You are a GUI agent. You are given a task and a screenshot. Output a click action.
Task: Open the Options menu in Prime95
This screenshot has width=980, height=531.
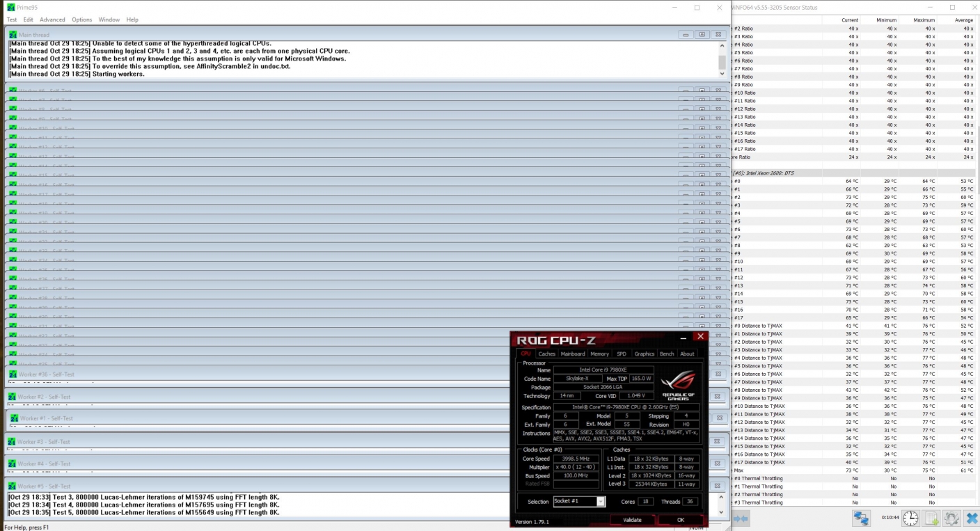(x=82, y=19)
